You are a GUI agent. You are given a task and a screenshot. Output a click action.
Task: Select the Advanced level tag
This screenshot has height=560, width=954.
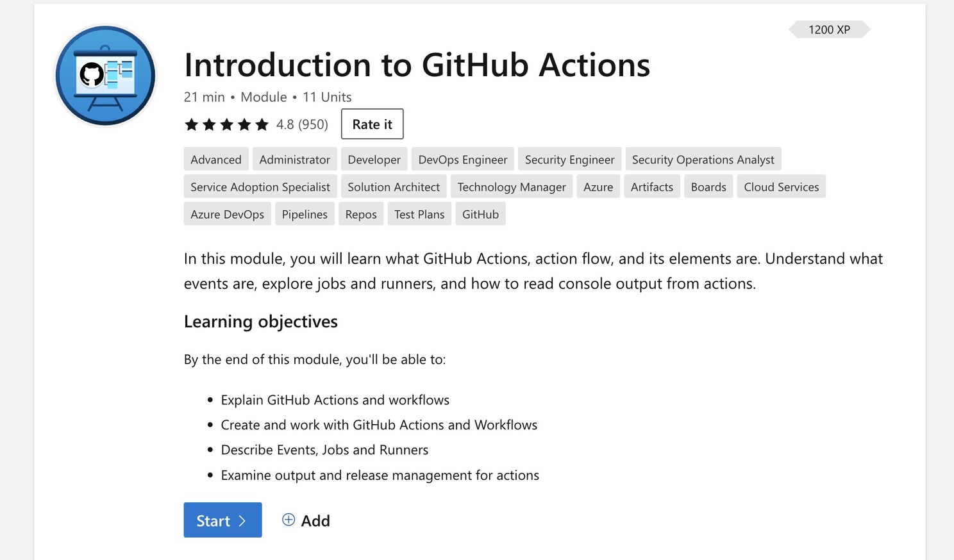point(216,160)
